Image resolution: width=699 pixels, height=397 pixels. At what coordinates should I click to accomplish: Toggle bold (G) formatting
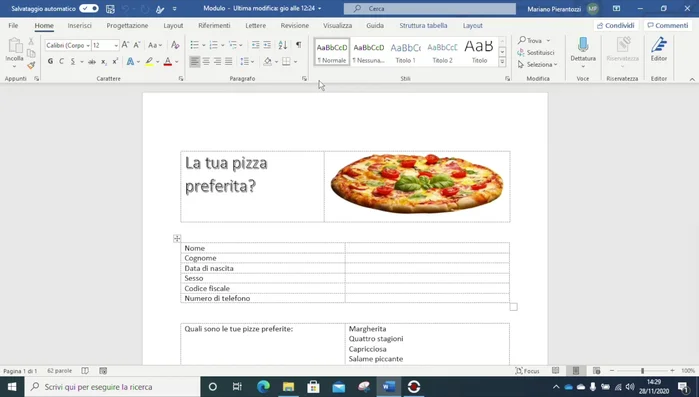[x=50, y=61]
